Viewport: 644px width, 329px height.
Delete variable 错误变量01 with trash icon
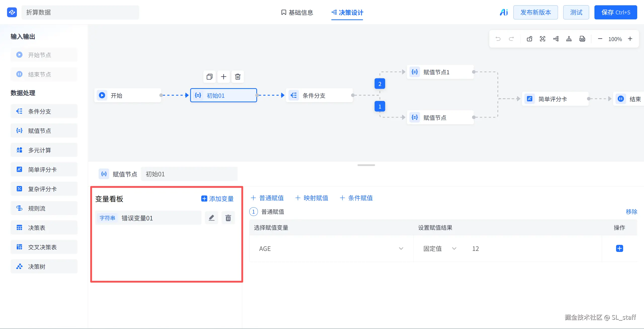228,218
